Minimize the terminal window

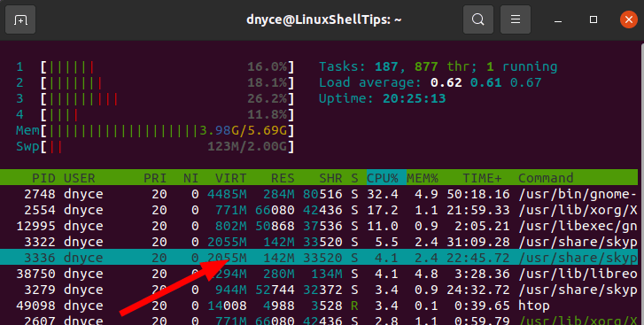(558, 19)
